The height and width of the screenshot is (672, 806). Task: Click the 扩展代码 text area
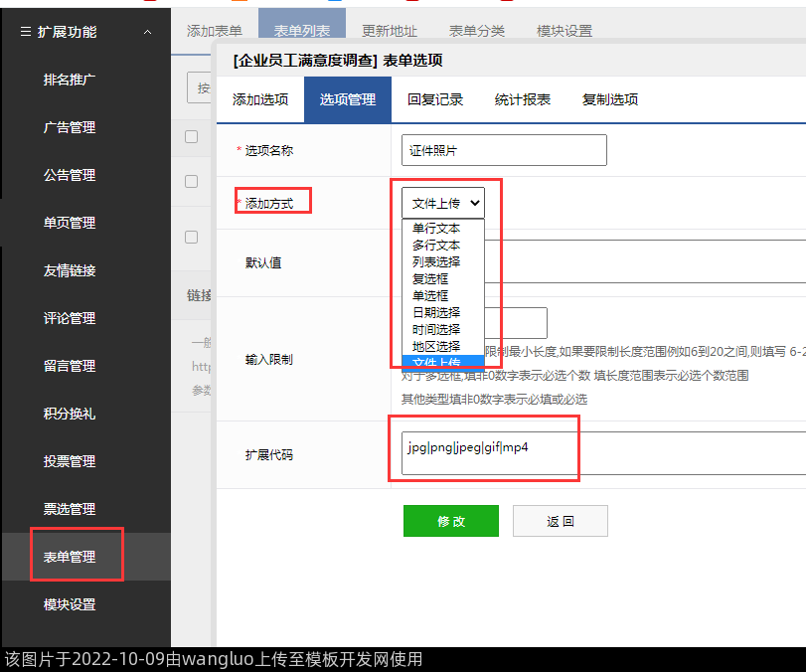tap(596, 454)
